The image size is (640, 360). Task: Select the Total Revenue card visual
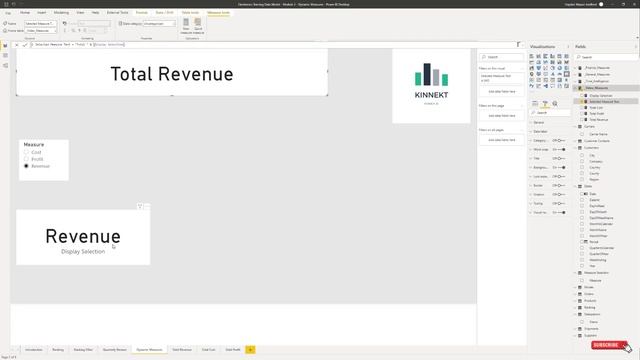(172, 72)
